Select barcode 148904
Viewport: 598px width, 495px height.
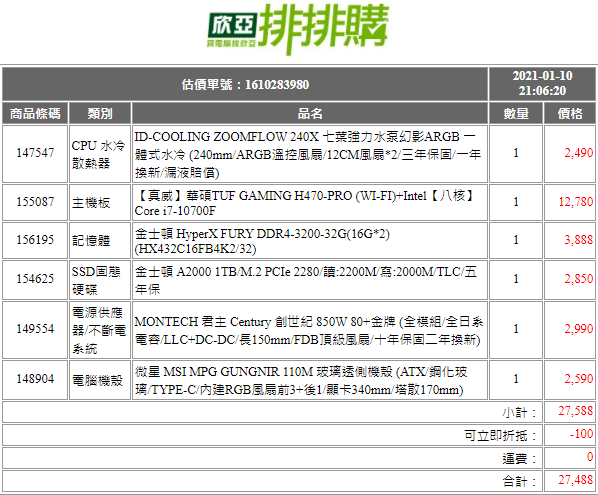35,379
